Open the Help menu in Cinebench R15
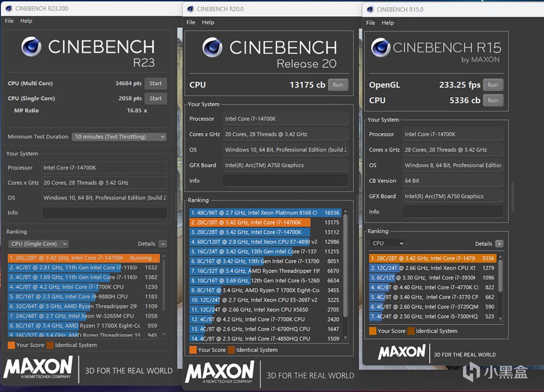The image size is (544, 392). pyautogui.click(x=388, y=23)
